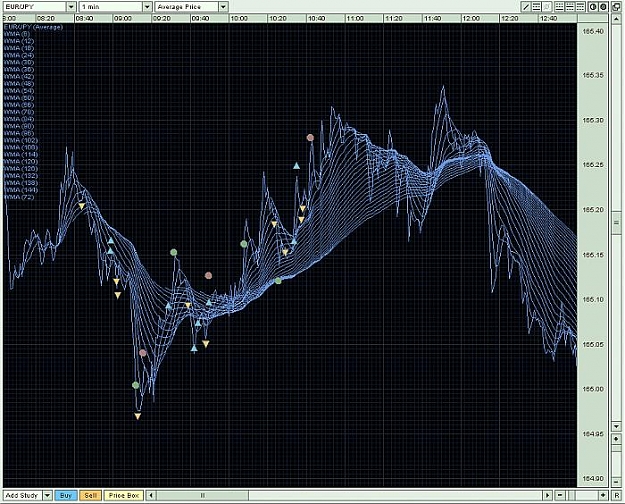
Task: Click up arrow above the price axis
Action: coord(616,18)
